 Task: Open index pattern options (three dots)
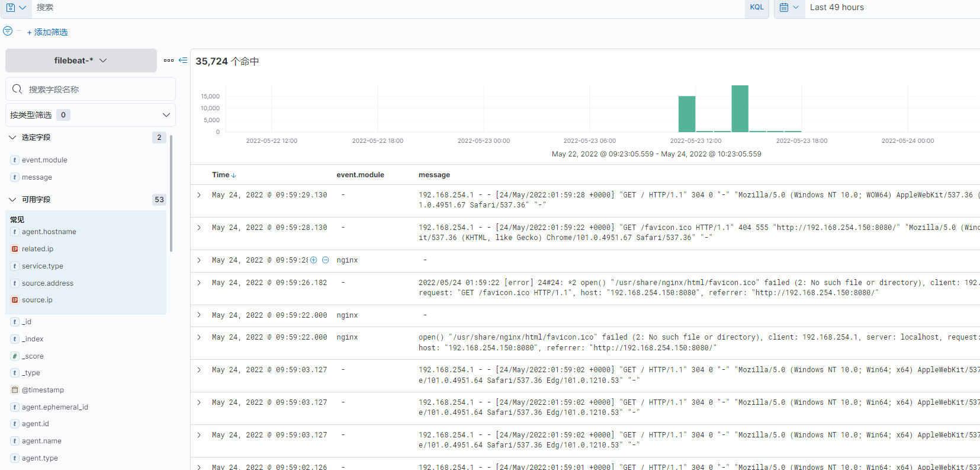tap(169, 60)
